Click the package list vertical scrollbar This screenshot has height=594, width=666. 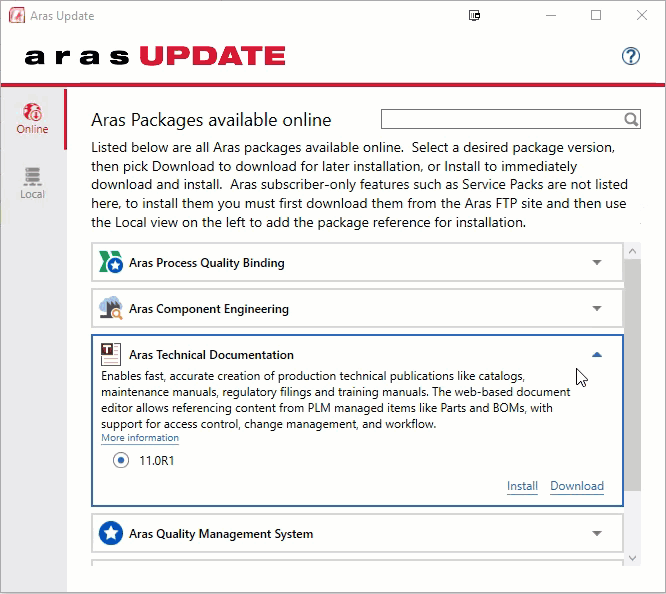632,400
